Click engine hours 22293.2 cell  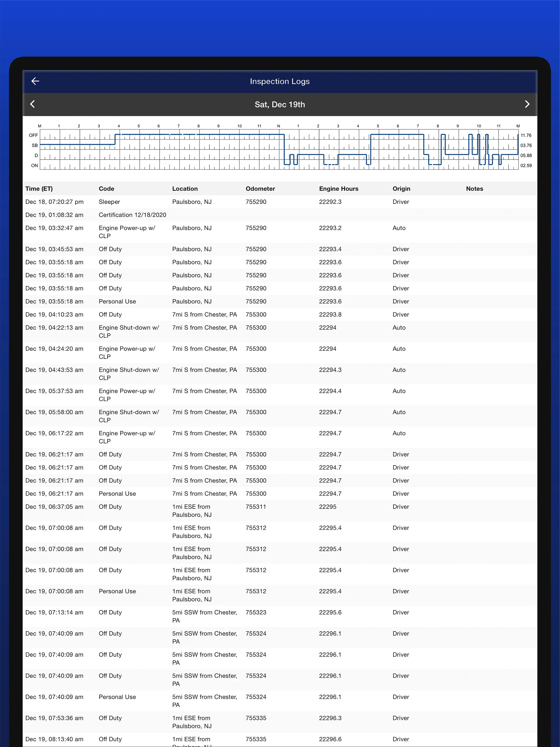330,228
